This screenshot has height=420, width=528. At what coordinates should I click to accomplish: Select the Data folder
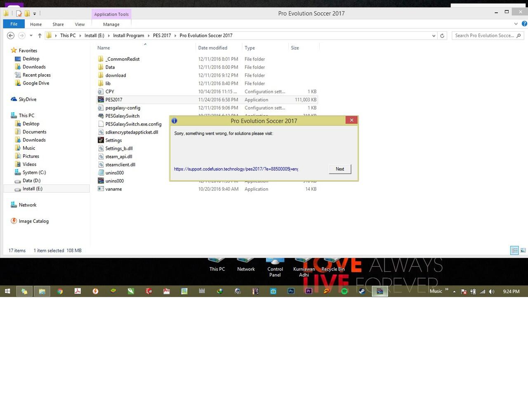(110, 67)
